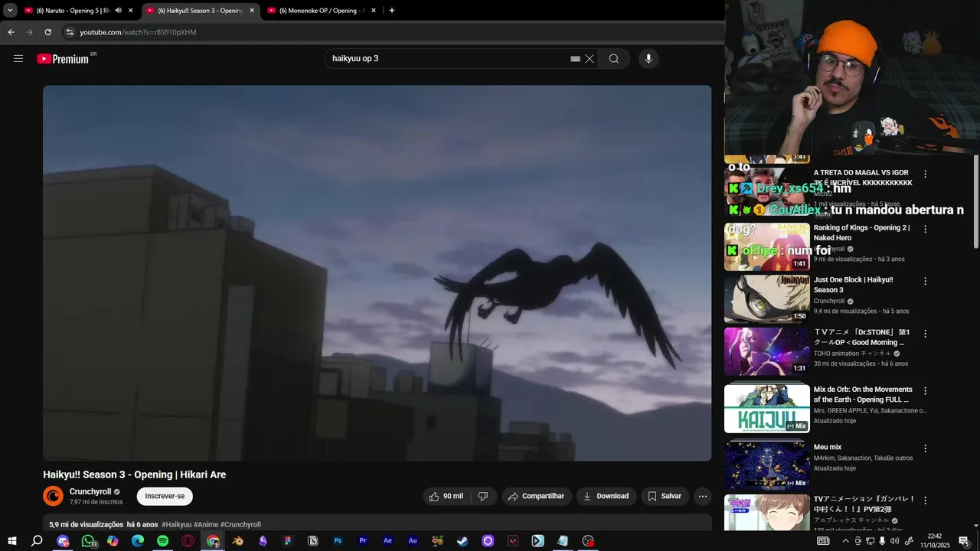Open the system volume control in the tray
The image size is (980, 551).
click(x=895, y=541)
